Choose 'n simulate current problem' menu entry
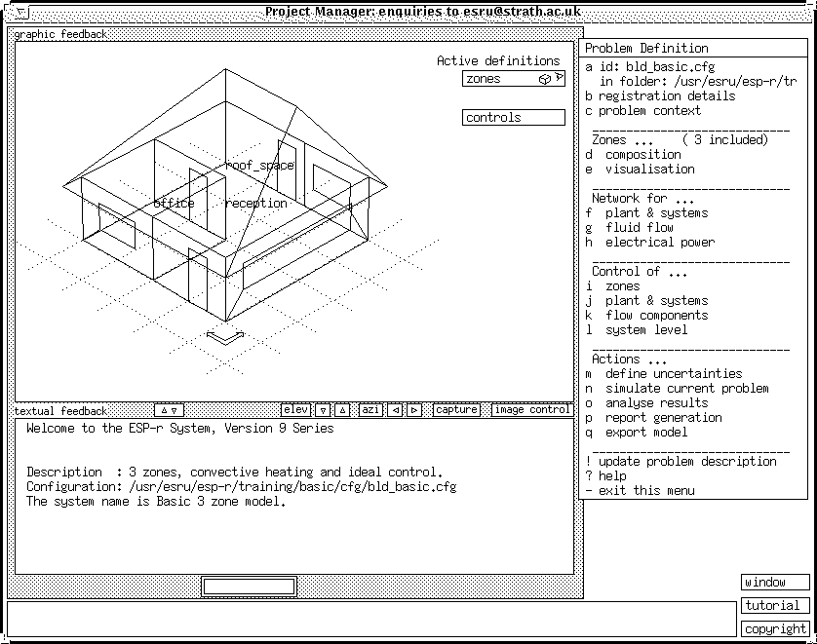817x644 pixels. (x=685, y=389)
